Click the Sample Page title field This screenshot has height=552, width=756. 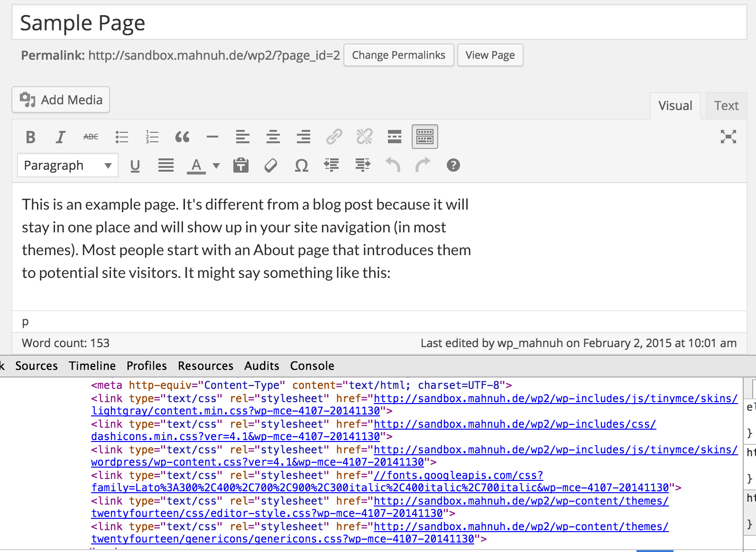(x=379, y=23)
